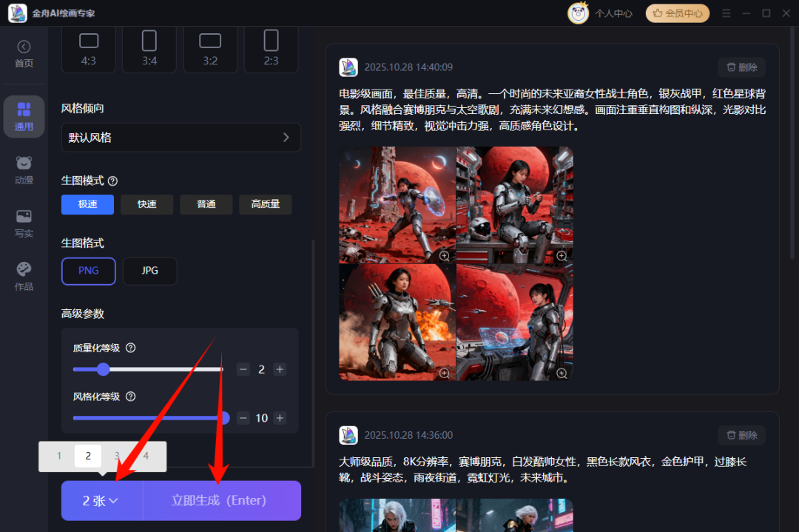799x532 pixels.
Task: Click the user avatar icon
Action: (x=578, y=13)
